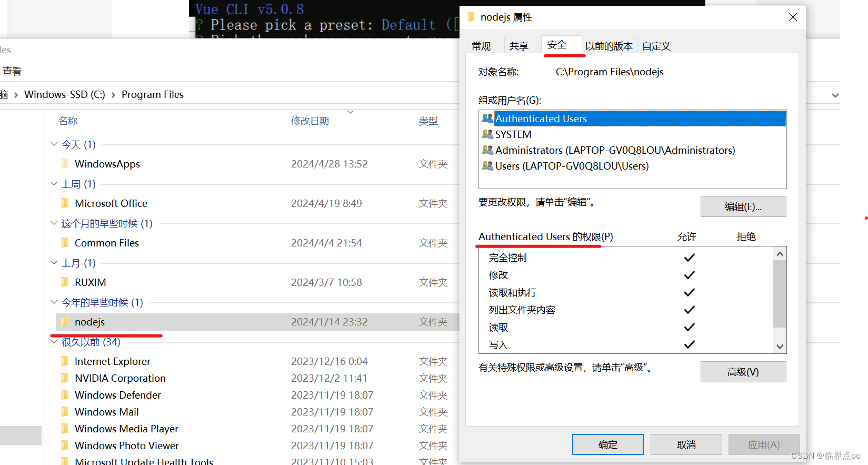Click the WindowsApps folder icon
Image resolution: width=868 pixels, height=465 pixels.
tap(65, 164)
